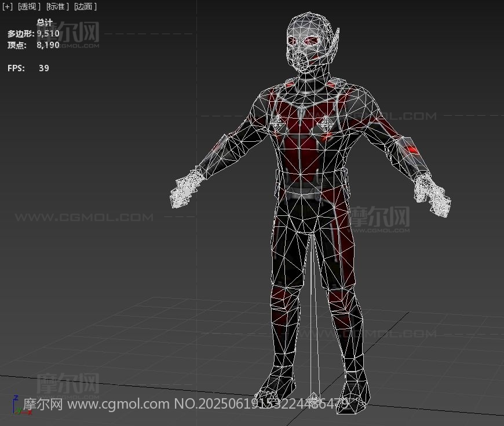Image resolution: width=504 pixels, height=426 pixels.
Task: Click the 总计 statistics header
Action: (x=45, y=23)
